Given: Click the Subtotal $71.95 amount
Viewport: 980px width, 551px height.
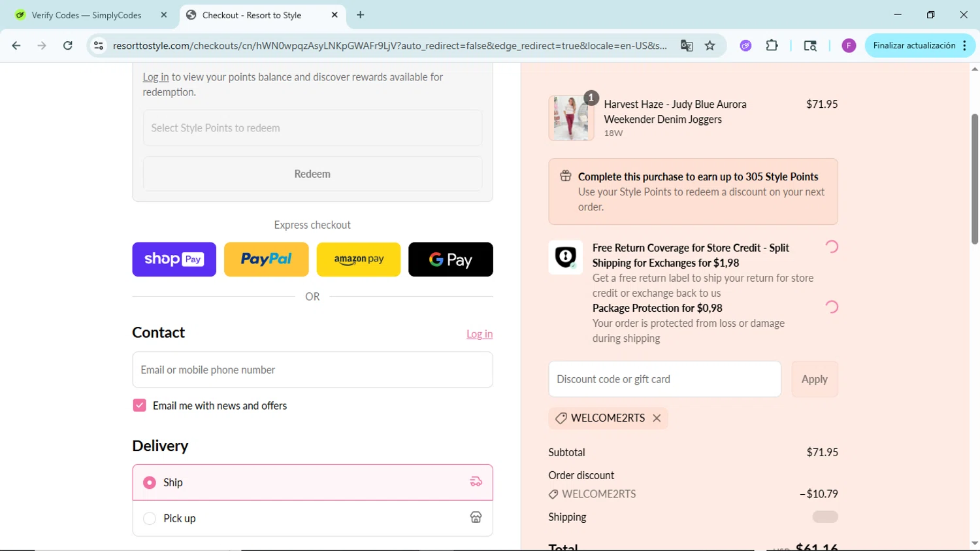Looking at the screenshot, I should tap(822, 452).
